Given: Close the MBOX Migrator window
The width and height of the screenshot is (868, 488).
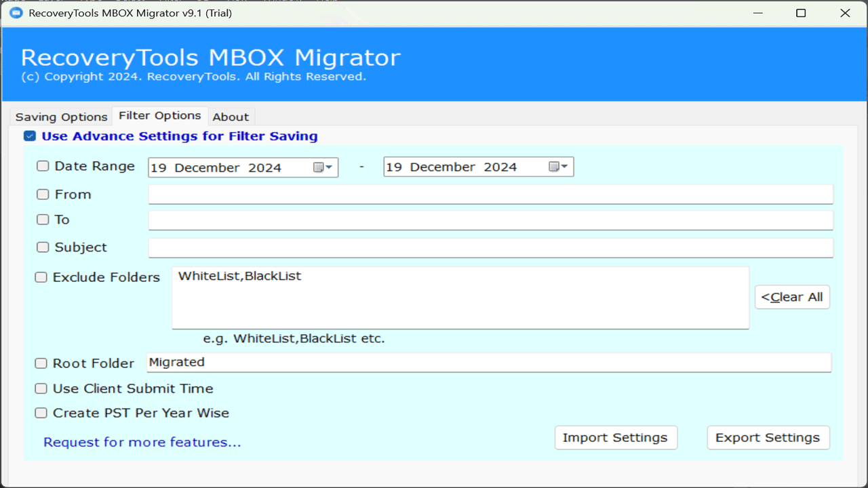Looking at the screenshot, I should click(x=845, y=13).
